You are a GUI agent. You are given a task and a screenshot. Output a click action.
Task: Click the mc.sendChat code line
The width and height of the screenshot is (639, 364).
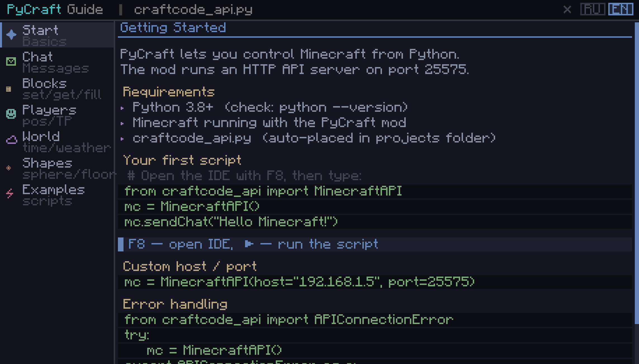(x=231, y=222)
